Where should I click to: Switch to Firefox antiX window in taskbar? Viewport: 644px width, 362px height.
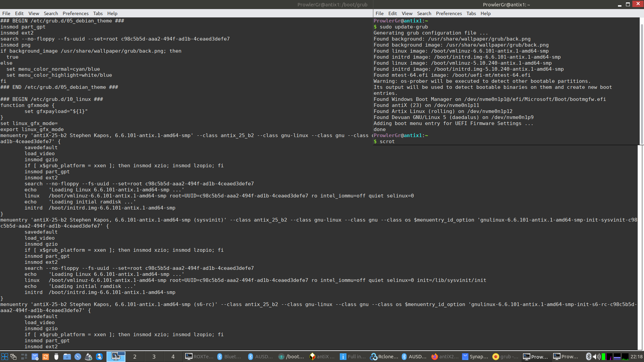coord(444,357)
